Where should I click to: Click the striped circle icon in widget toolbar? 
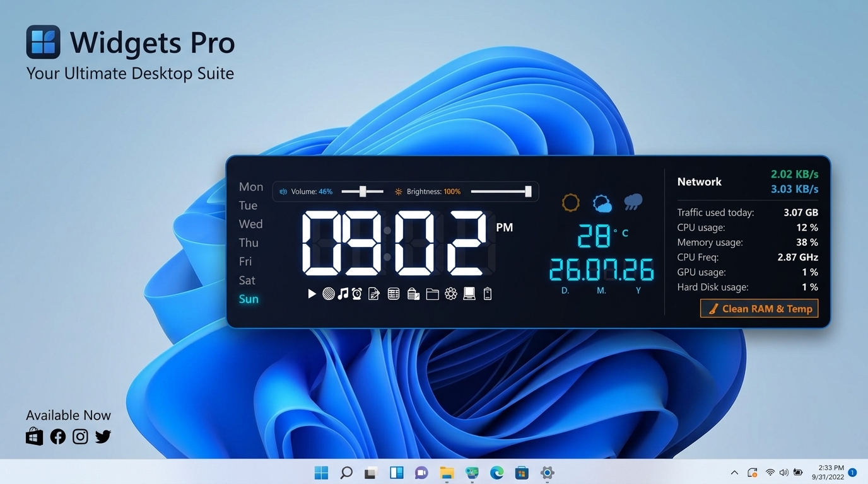tap(329, 294)
